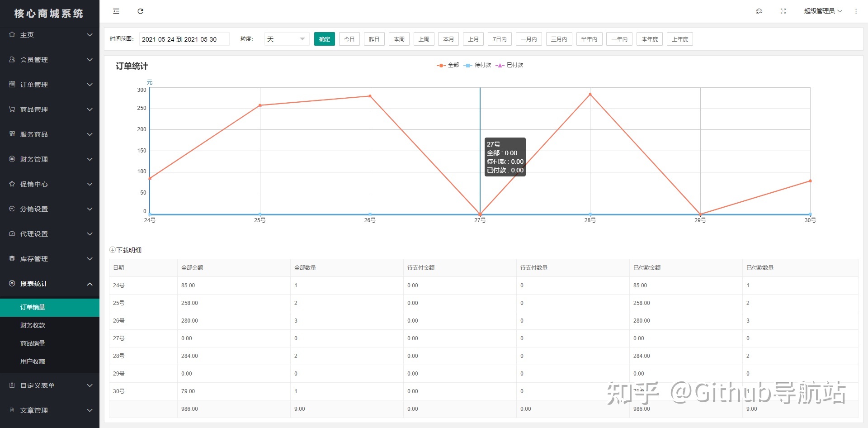Click the 本周 quick range button
This screenshot has width=868, height=428.
point(399,39)
